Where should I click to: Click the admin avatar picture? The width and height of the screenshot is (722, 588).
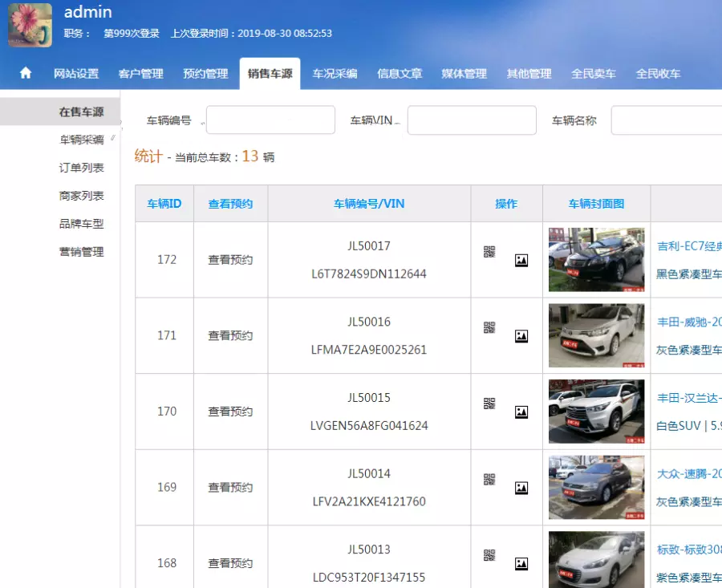coord(30,25)
